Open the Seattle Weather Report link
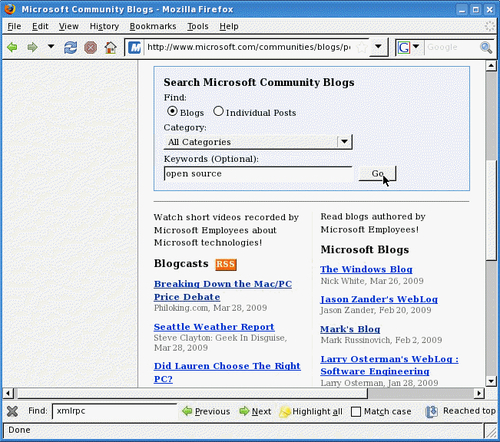500x442 pixels. [x=214, y=327]
